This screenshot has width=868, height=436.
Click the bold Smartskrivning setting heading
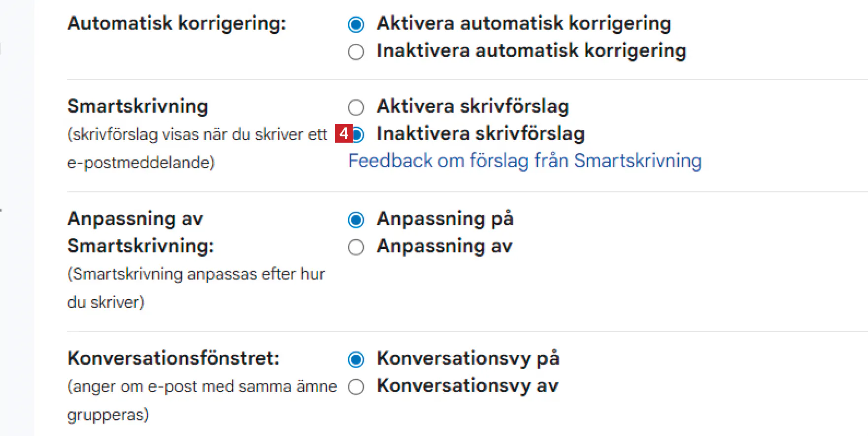click(x=138, y=106)
